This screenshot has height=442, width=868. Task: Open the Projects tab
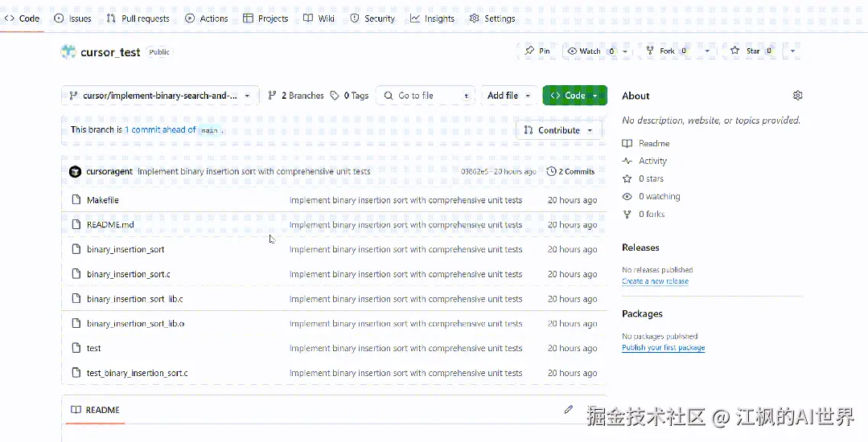point(265,18)
